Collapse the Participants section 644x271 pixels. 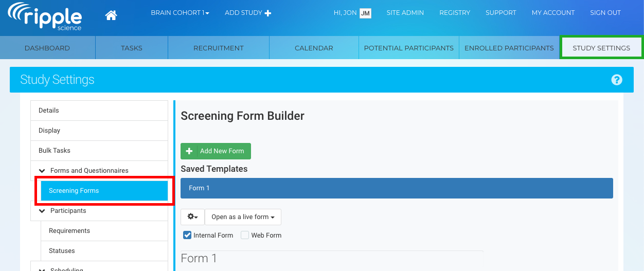click(42, 211)
